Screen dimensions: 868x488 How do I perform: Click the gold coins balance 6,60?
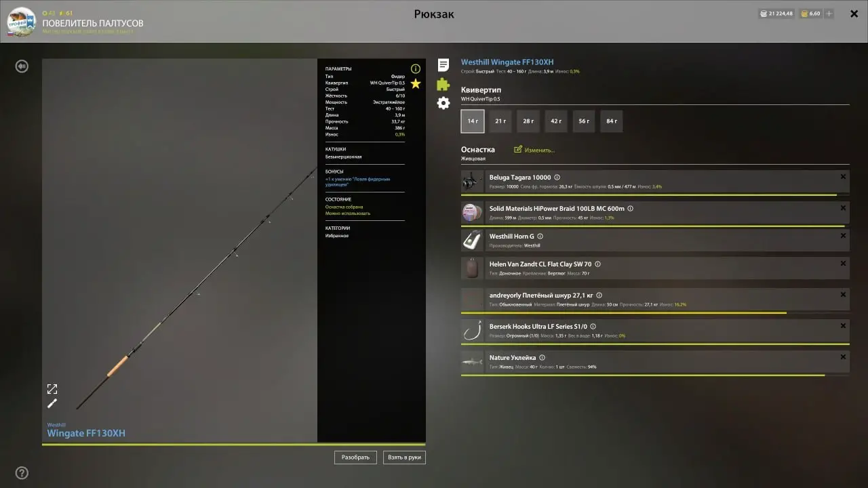click(810, 14)
